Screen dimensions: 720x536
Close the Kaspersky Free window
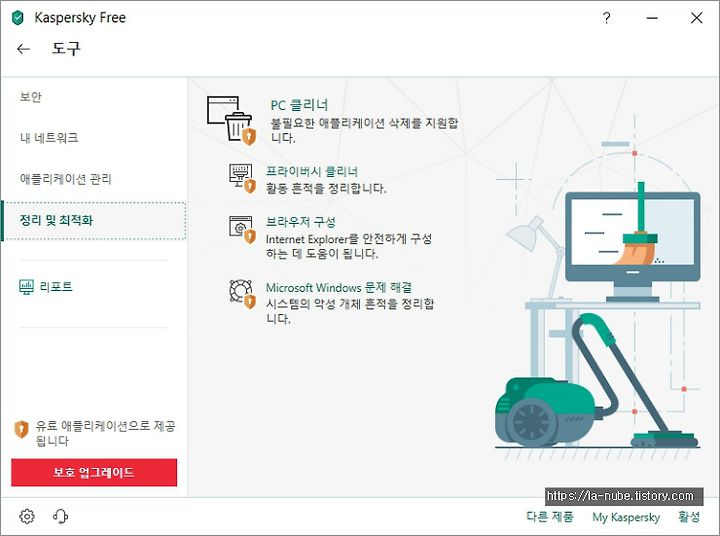[697, 18]
